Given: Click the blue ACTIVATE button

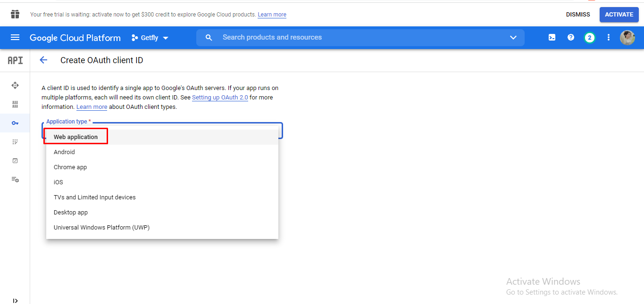Looking at the screenshot, I should [619, 15].
